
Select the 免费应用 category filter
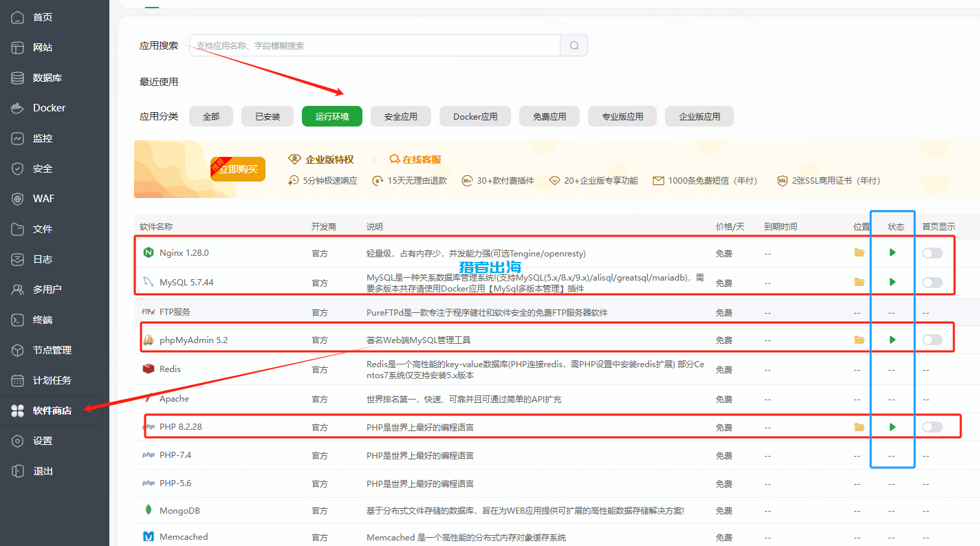549,116
